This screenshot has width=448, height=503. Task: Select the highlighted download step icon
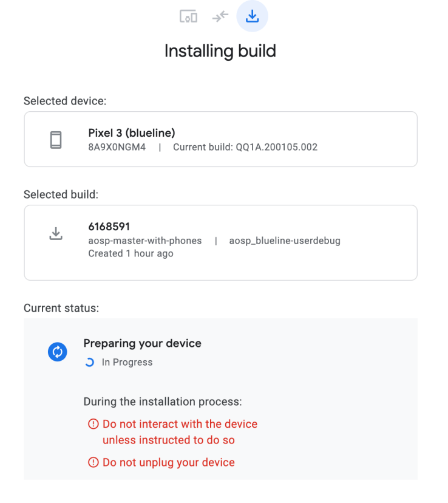tap(252, 16)
